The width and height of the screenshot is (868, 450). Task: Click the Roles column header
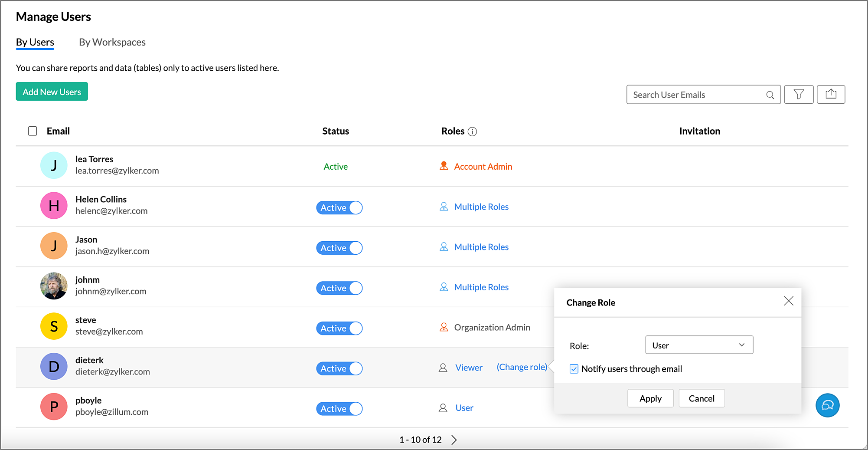[453, 131]
